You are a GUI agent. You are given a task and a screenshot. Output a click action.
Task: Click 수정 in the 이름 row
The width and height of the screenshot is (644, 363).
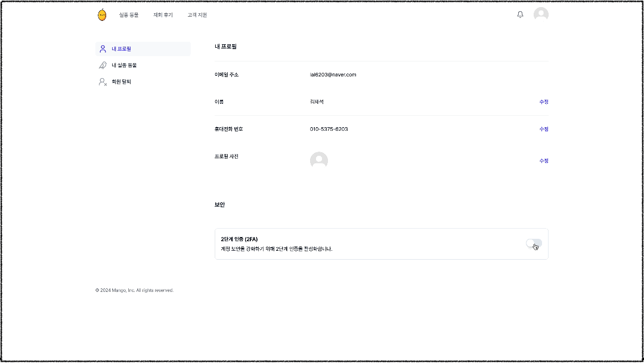click(x=543, y=102)
